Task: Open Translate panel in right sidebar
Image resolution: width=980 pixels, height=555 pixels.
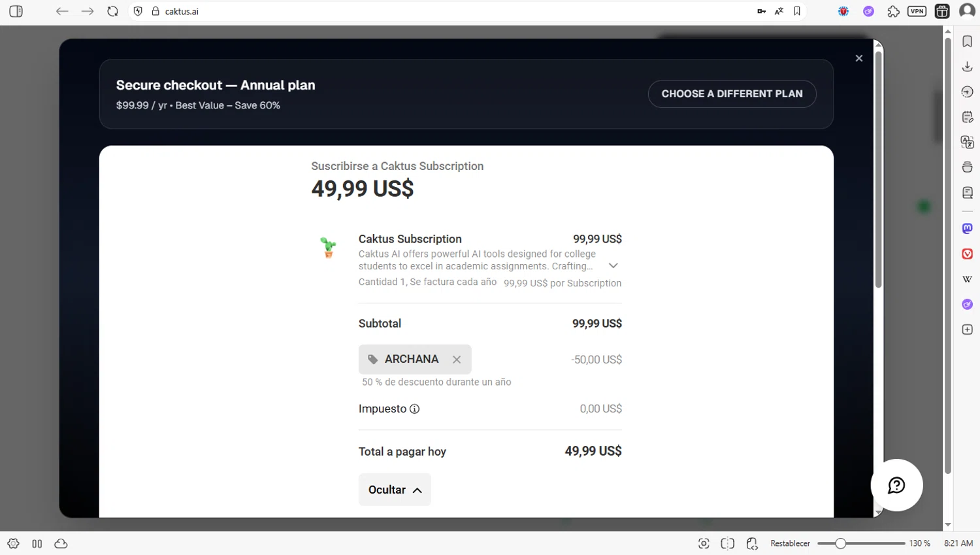Action: click(968, 143)
